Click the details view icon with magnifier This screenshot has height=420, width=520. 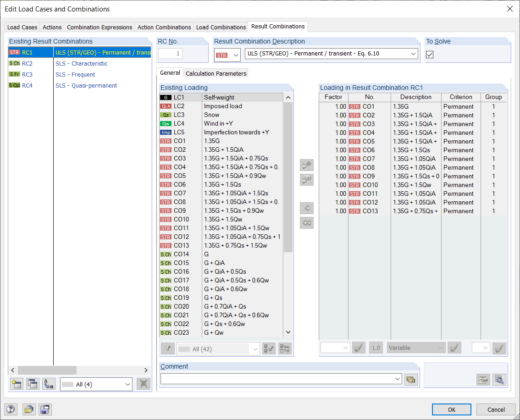(x=499, y=380)
